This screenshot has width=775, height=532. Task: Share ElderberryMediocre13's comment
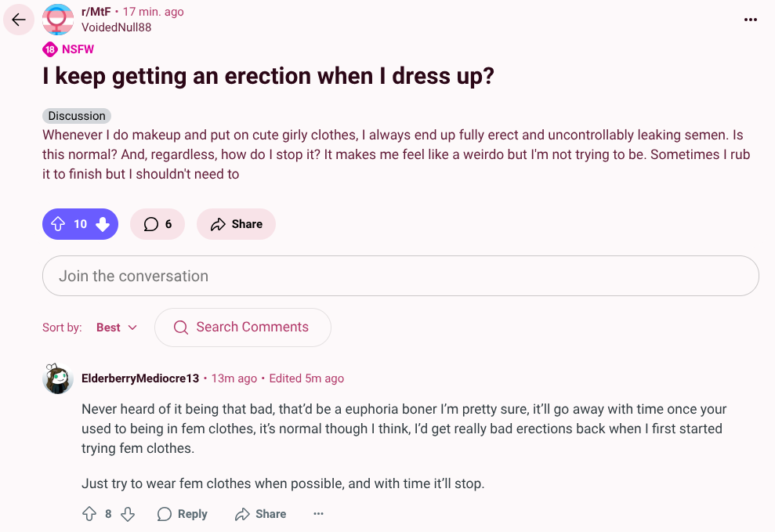tap(260, 514)
